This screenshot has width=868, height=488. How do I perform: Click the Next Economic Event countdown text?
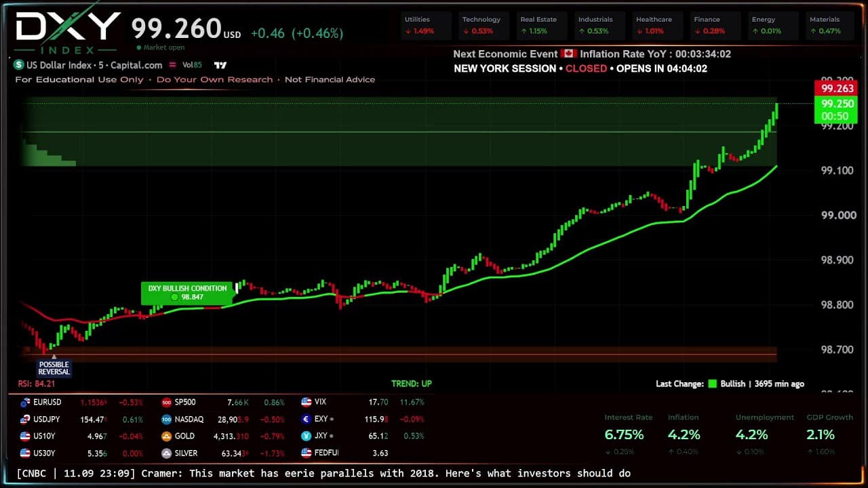[x=592, y=54]
